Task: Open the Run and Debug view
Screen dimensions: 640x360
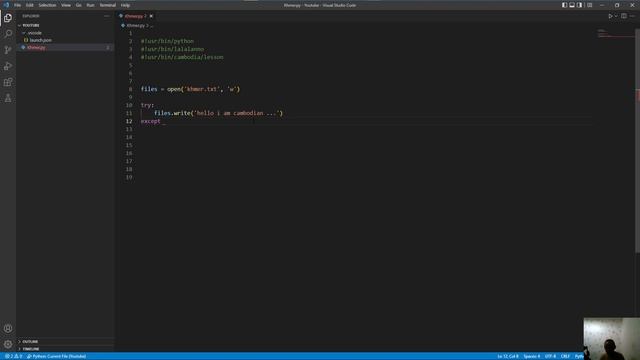Action: pos(8,66)
